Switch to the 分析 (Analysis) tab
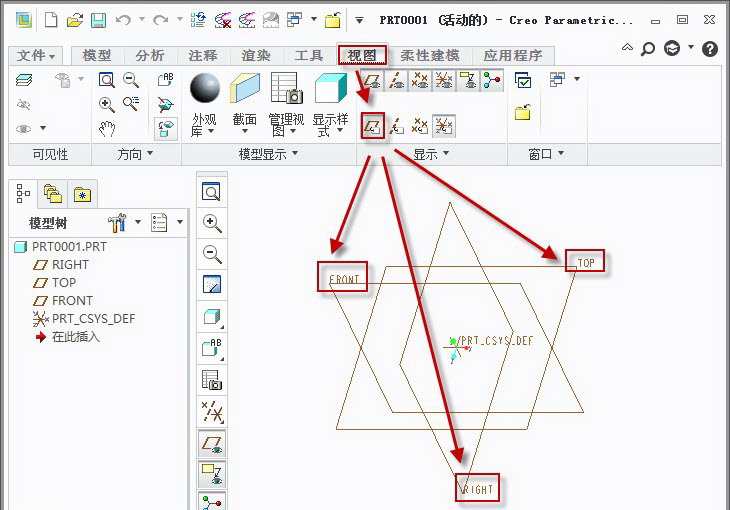Image resolution: width=730 pixels, height=510 pixels. (150, 56)
